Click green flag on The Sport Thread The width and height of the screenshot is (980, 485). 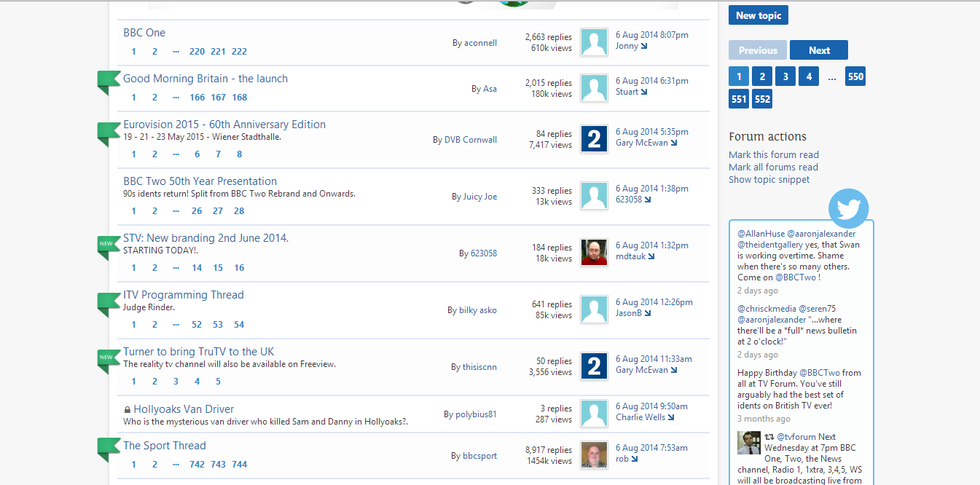pos(109,449)
